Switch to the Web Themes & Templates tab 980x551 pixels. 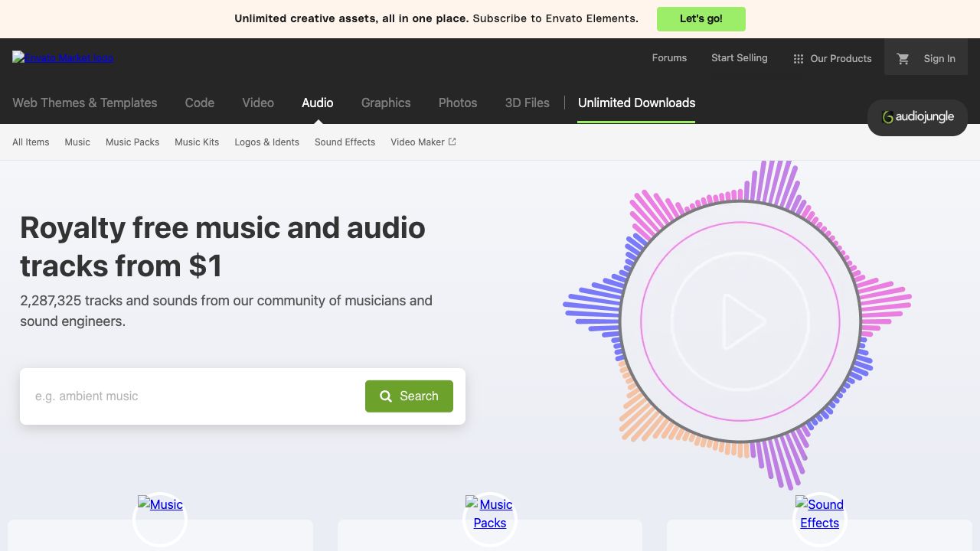click(x=84, y=103)
